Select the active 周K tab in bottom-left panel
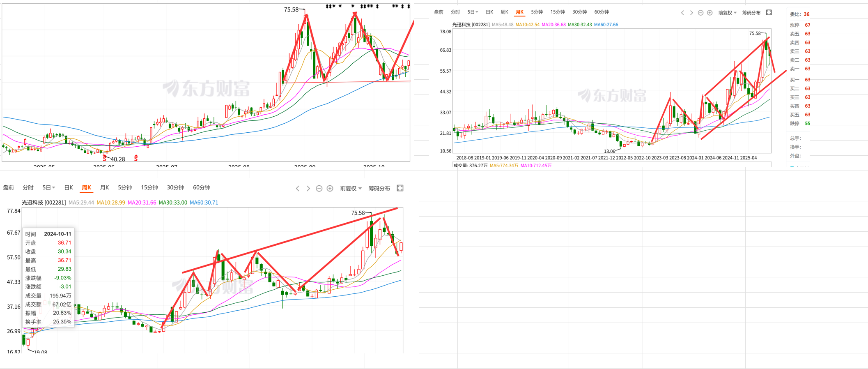 [86, 188]
